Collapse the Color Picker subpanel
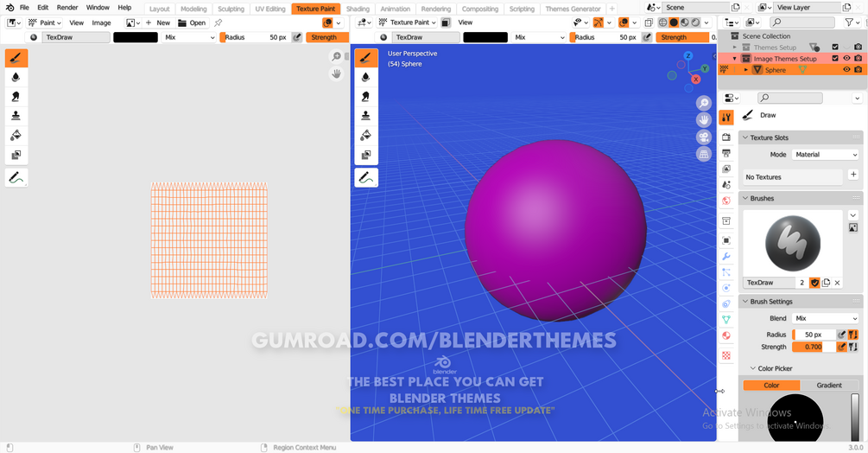The width and height of the screenshot is (868, 453). click(753, 368)
